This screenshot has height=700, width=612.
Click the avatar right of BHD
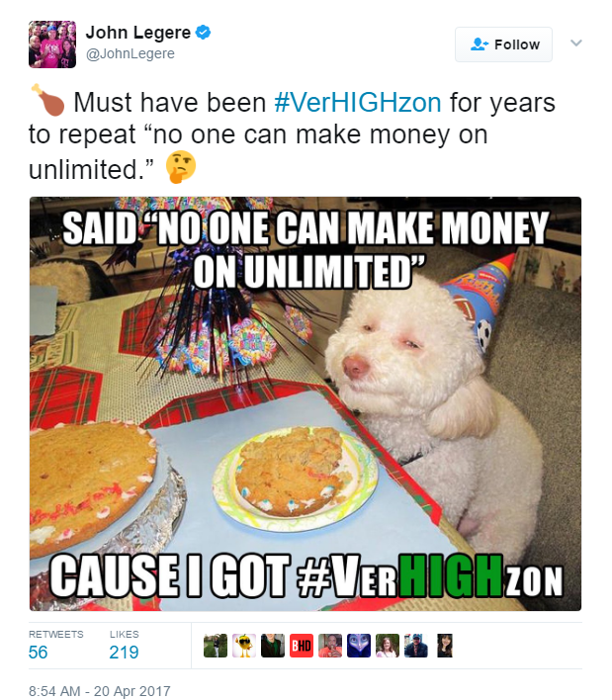330,646
